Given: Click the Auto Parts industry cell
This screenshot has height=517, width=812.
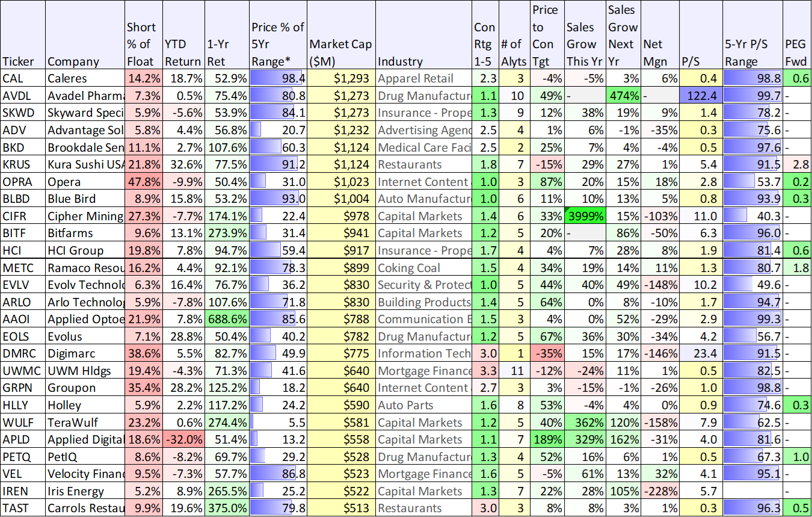Looking at the screenshot, I should [423, 405].
